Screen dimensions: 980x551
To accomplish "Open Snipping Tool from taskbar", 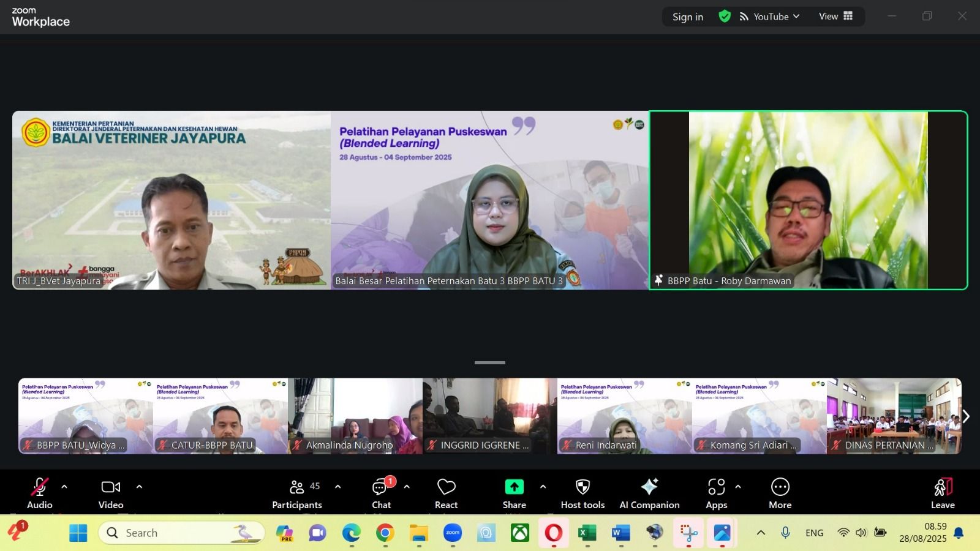I will coord(688,533).
